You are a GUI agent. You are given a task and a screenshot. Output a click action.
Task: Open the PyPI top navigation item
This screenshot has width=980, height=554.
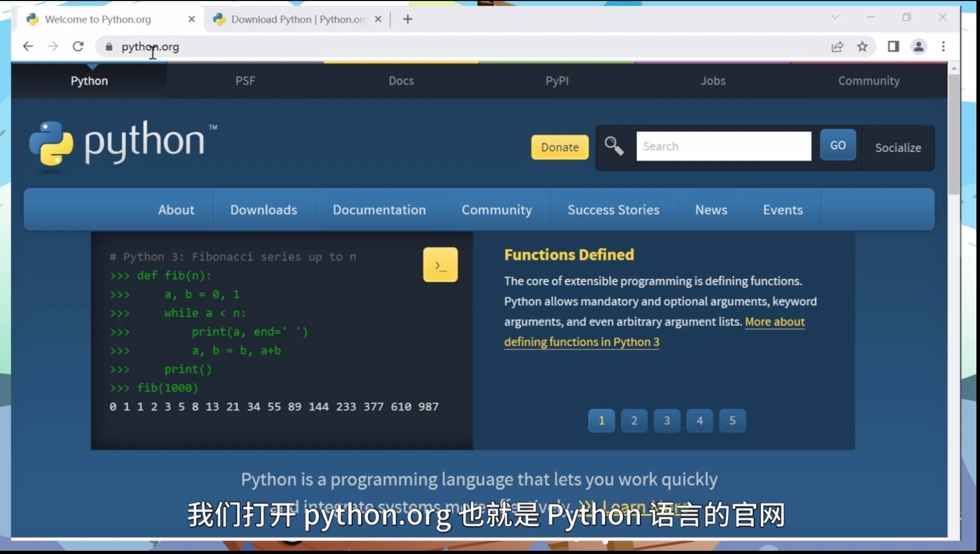tap(557, 81)
